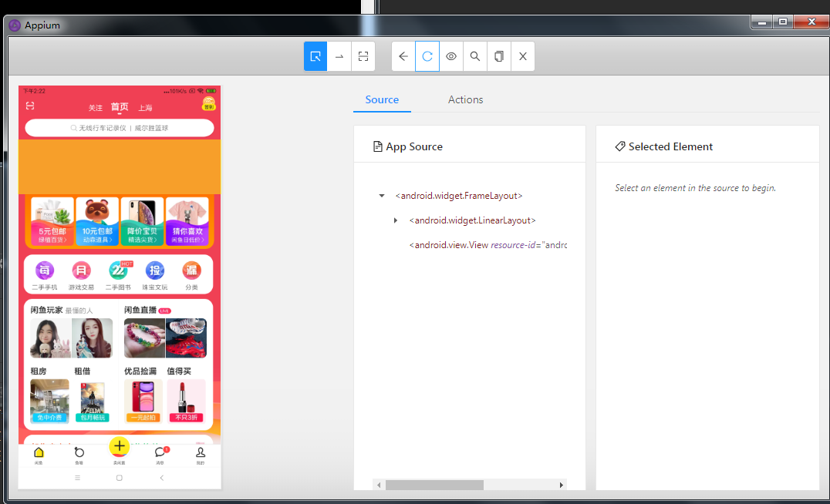
Task: Tap the 珠宝文玩 category icon
Action: tap(154, 270)
